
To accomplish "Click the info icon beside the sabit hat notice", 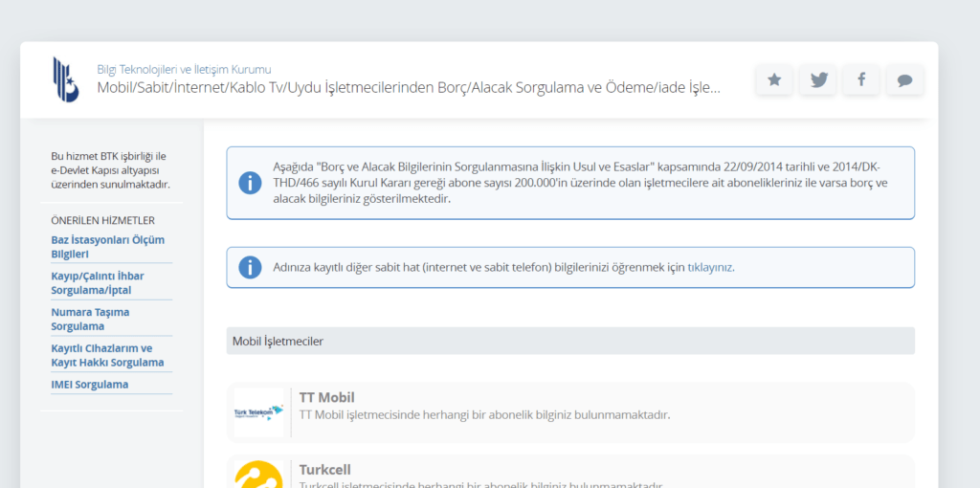I will pyautogui.click(x=250, y=268).
